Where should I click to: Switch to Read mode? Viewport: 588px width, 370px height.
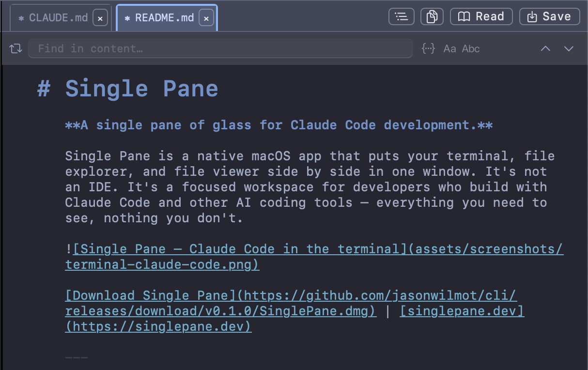[x=481, y=16]
